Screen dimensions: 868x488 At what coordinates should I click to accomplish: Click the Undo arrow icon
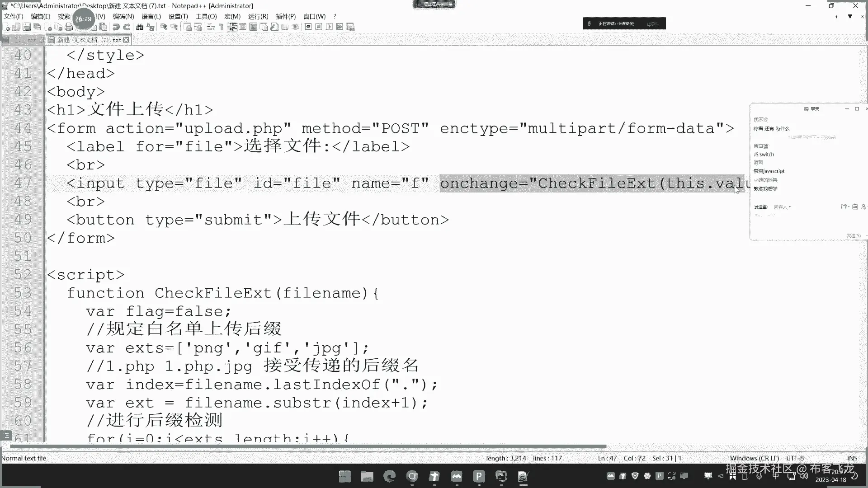[116, 27]
